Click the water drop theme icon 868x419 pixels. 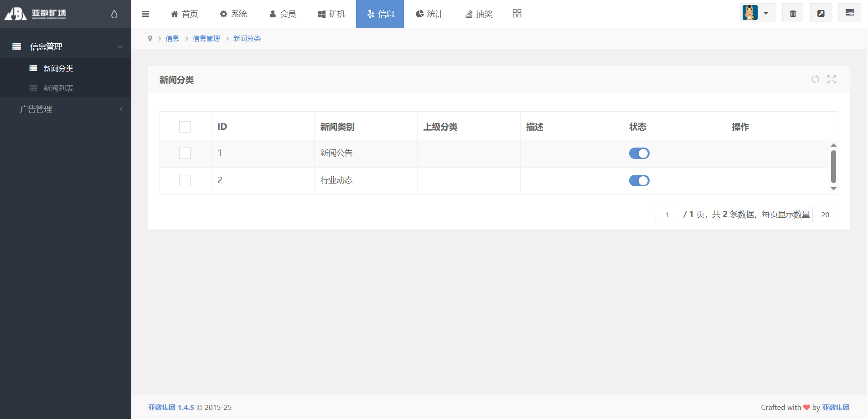coord(114,14)
